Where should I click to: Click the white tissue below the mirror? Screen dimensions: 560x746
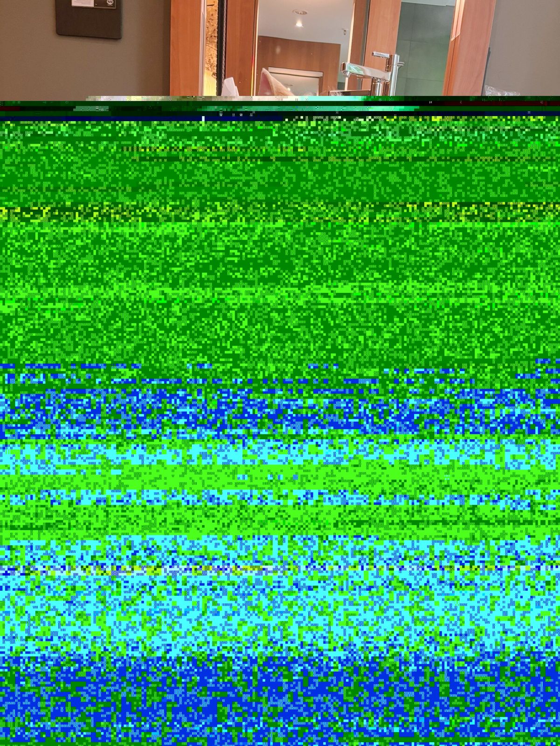click(x=229, y=88)
